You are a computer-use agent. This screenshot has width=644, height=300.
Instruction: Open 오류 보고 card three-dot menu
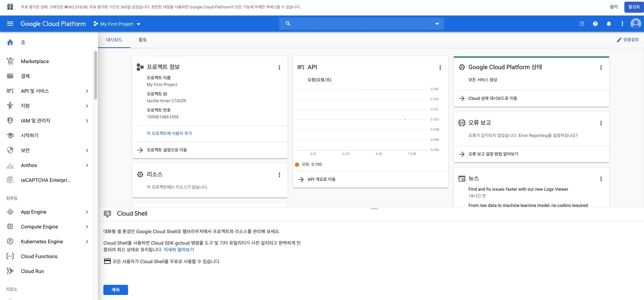click(x=601, y=123)
